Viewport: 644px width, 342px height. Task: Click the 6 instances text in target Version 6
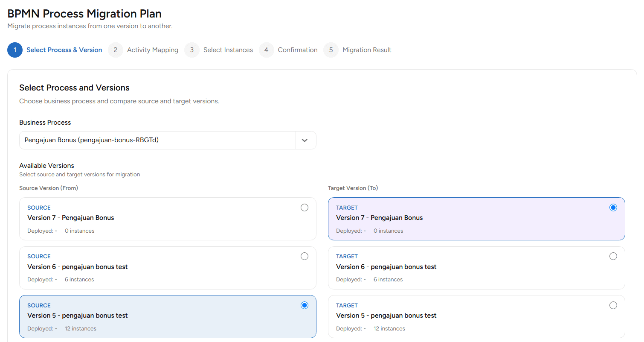[x=388, y=280]
